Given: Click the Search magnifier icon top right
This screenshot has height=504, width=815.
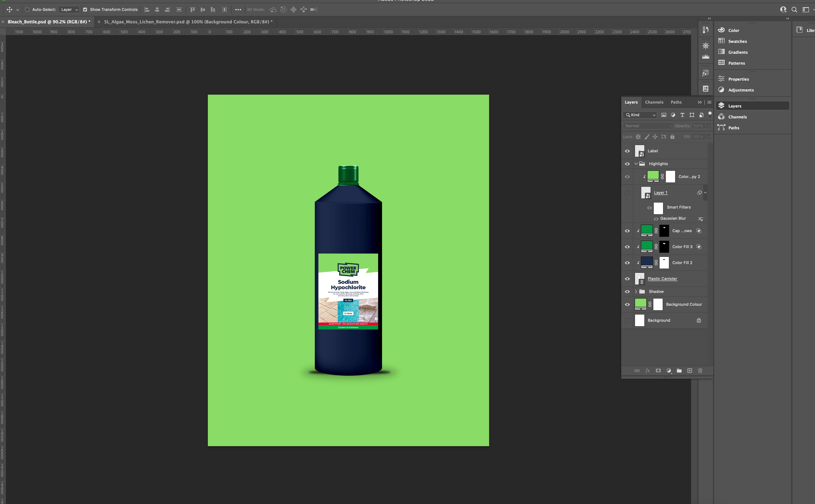Looking at the screenshot, I should 794,10.
